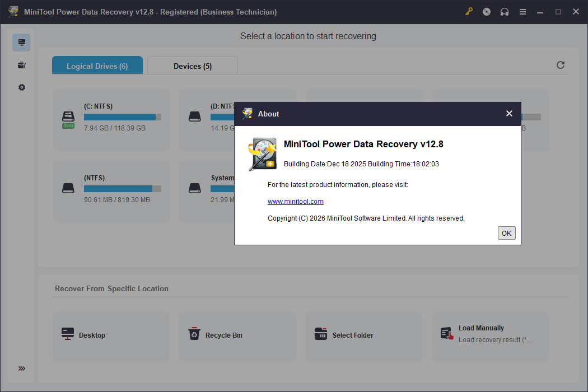Screen dimensions: 588x392
Task: Click the Select a location to start recovering heading
Action: pos(308,36)
